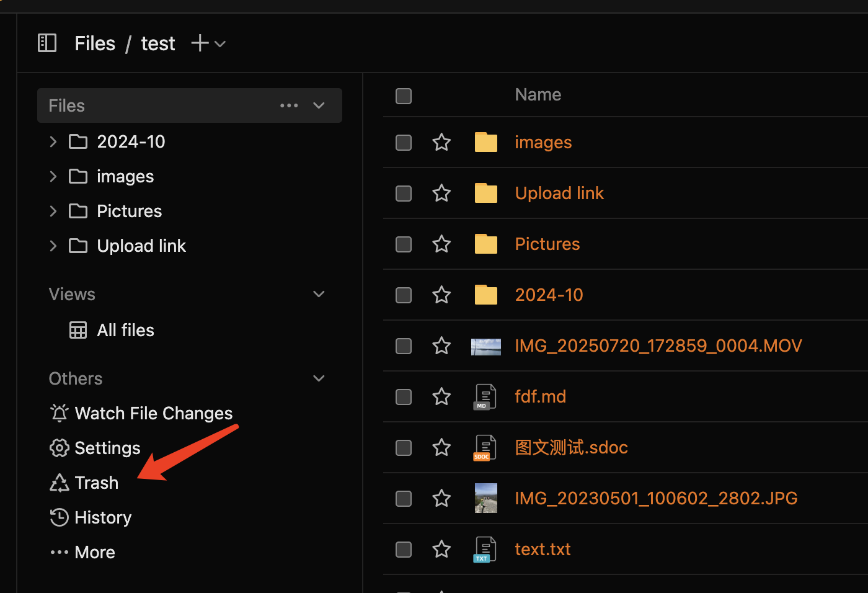Click the History clock icon

pos(60,517)
